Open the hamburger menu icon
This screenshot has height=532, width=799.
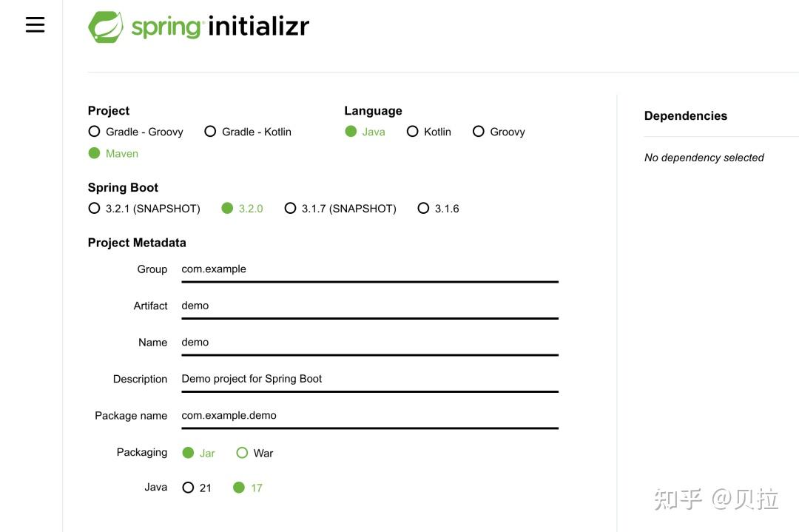[x=36, y=24]
